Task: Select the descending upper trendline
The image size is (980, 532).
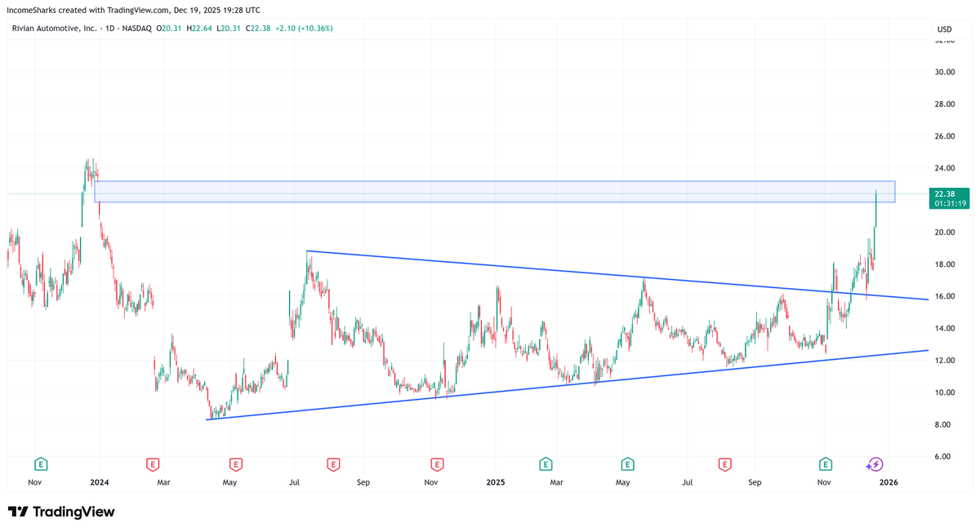Action: click(617, 275)
